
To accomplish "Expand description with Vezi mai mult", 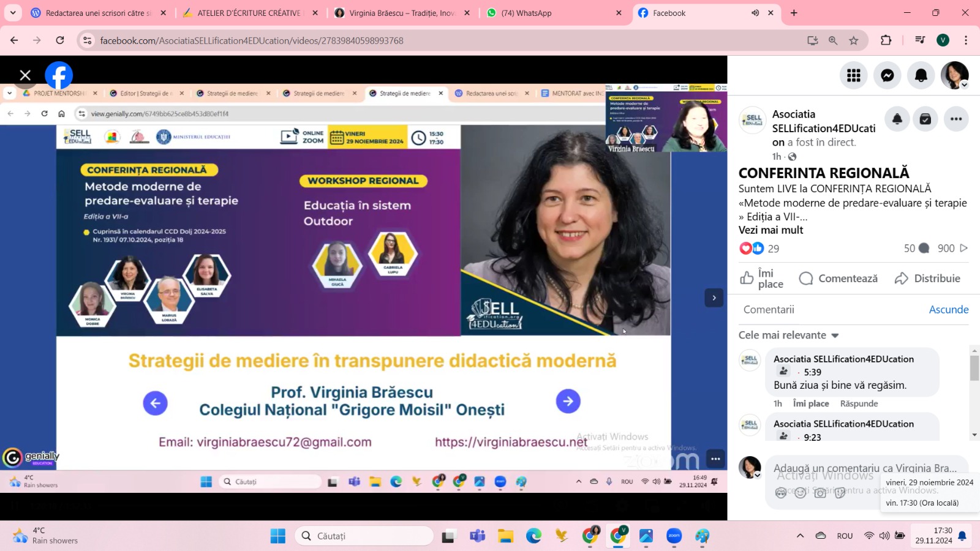I will click(771, 230).
